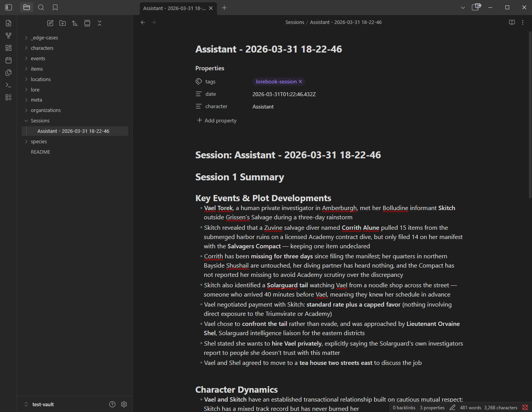Open graph view from ribbon
Viewport: 532px width, 412px height.
coord(8,36)
